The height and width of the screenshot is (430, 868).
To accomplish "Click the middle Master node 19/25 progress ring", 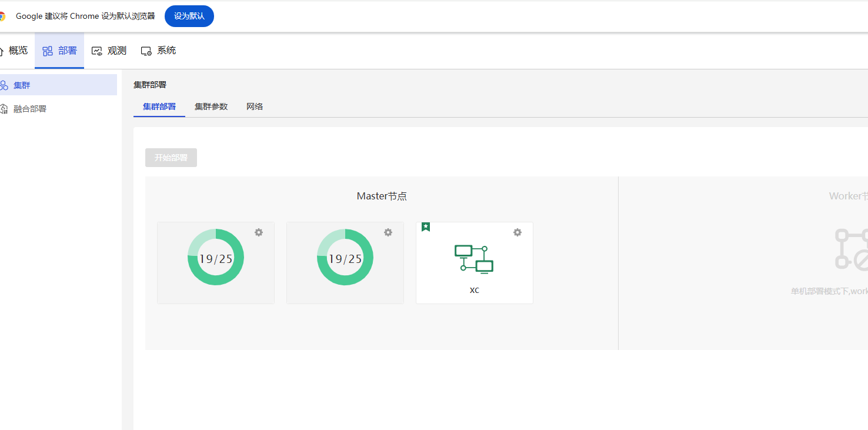I will [x=345, y=258].
